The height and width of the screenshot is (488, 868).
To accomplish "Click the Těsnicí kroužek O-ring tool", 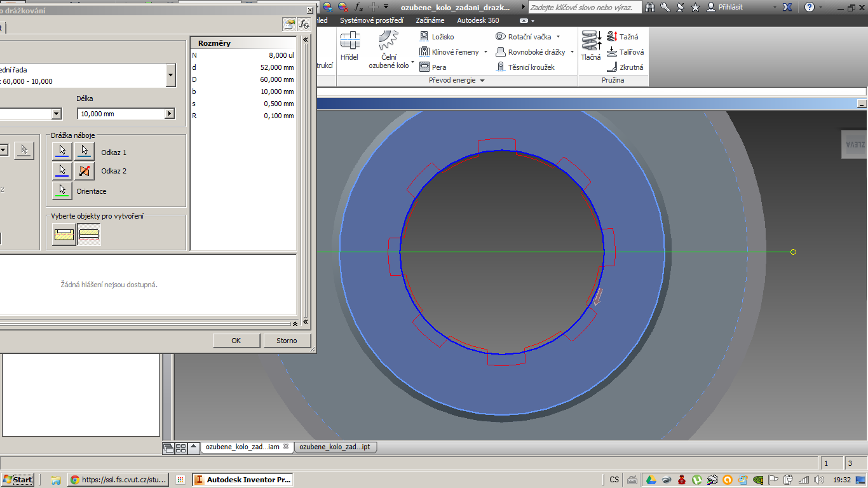I will coord(526,67).
